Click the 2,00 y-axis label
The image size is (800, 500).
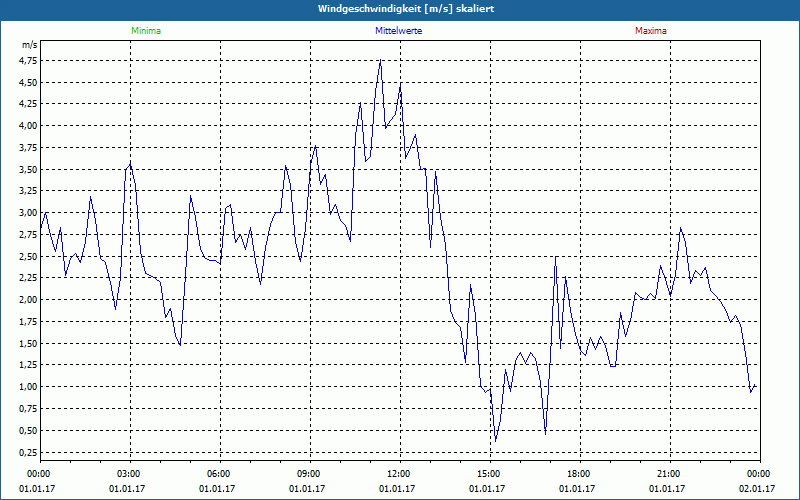click(x=30, y=300)
